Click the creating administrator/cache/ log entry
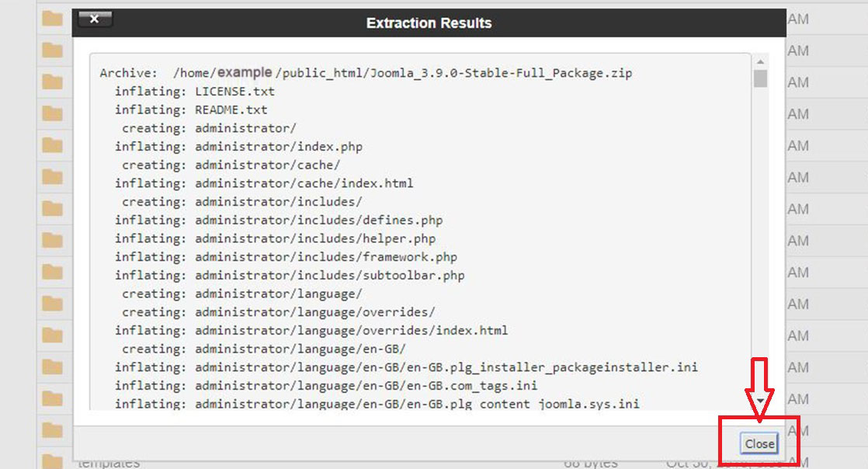 point(231,165)
